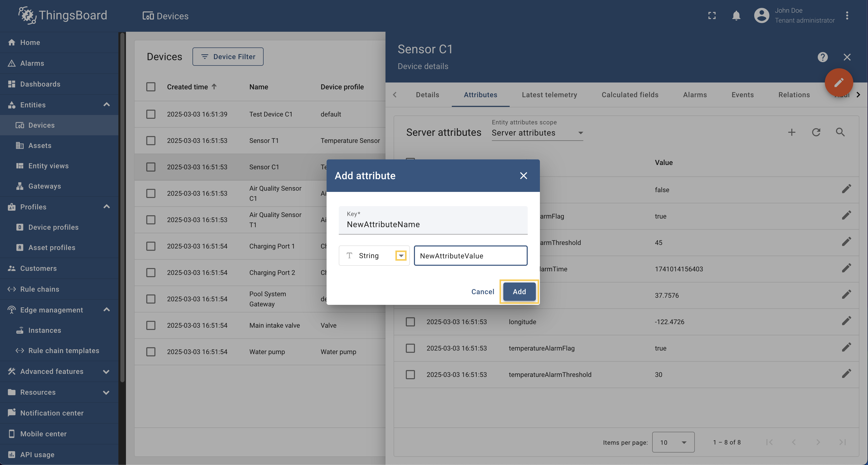
Task: Open the notifications bell
Action: [x=736, y=15]
